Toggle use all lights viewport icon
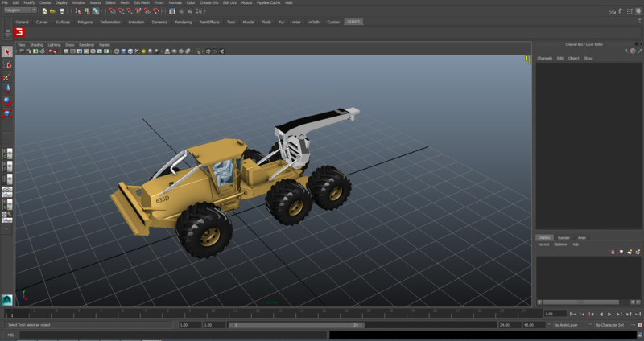The width and height of the screenshot is (644, 341). (x=142, y=51)
